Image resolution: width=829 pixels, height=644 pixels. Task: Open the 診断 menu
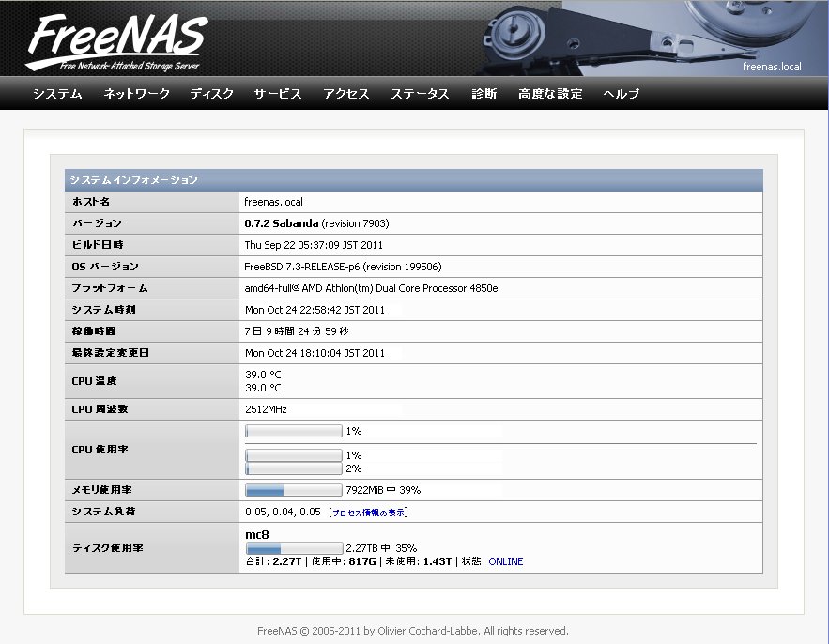pos(484,94)
